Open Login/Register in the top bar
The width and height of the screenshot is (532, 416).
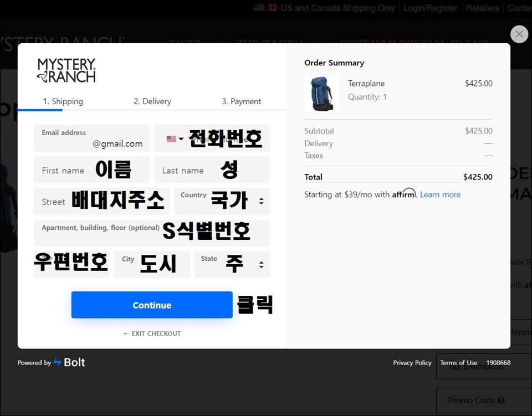tap(430, 8)
